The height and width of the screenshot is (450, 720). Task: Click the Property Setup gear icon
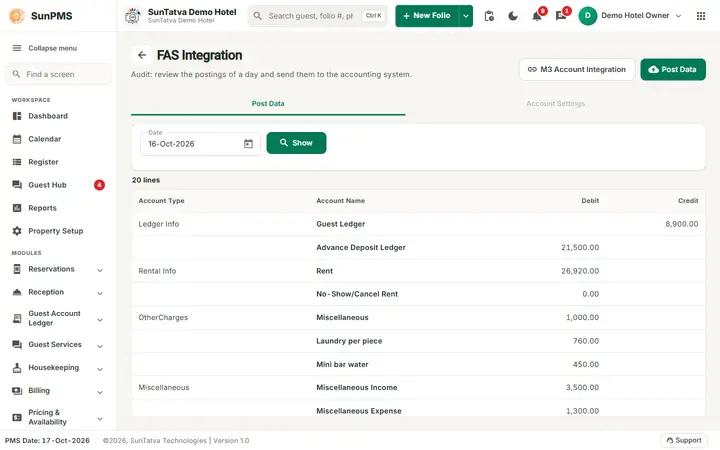tap(17, 231)
